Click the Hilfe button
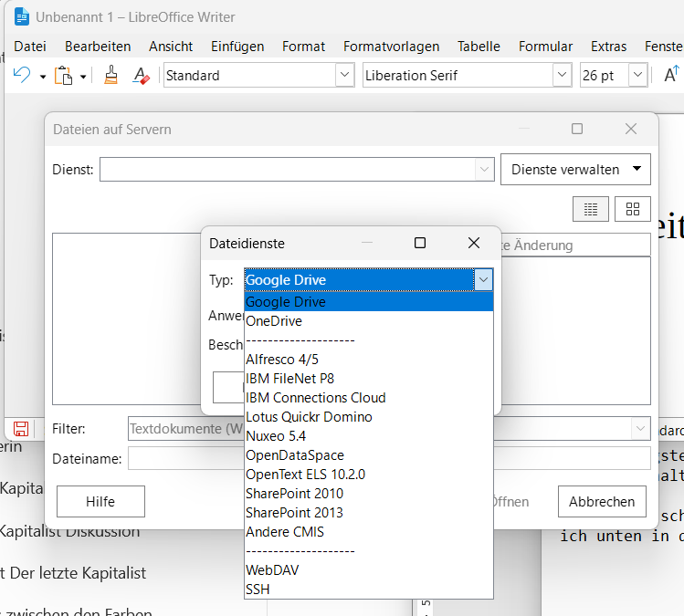 click(100, 501)
